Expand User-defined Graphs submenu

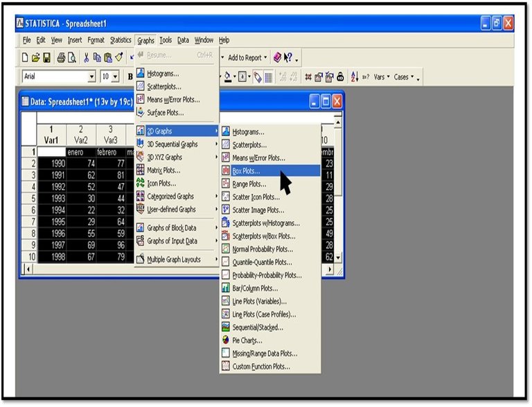(177, 209)
